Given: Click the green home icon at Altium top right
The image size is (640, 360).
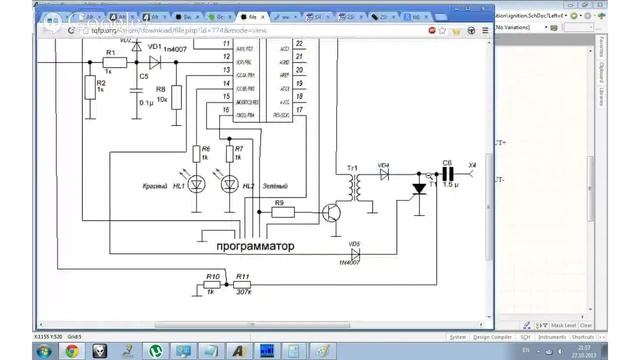Looking at the screenshot, I should click(601, 16).
